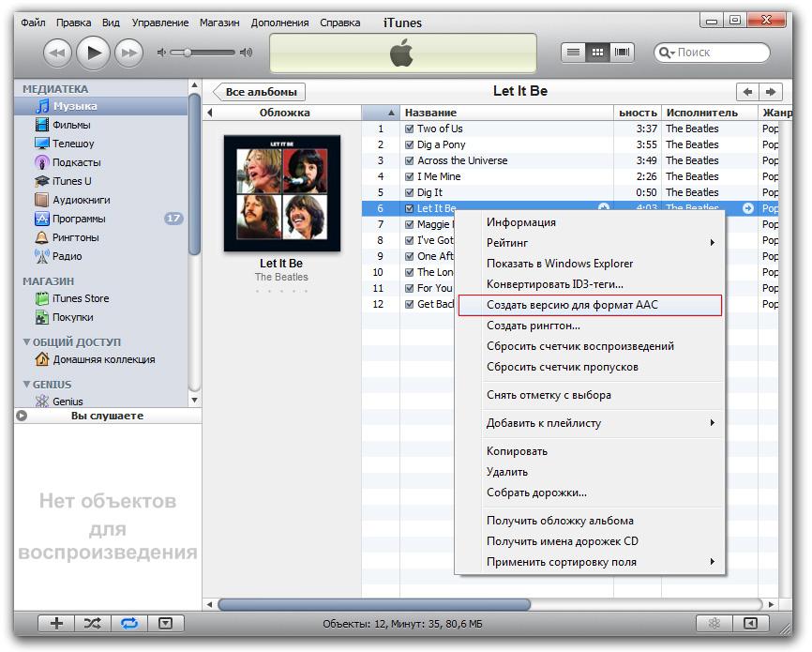Go to next album arrow
This screenshot has height=652, width=812.
tap(771, 92)
